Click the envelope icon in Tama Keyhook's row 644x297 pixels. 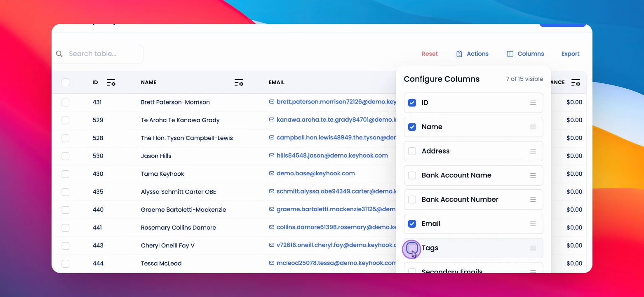pos(272,173)
